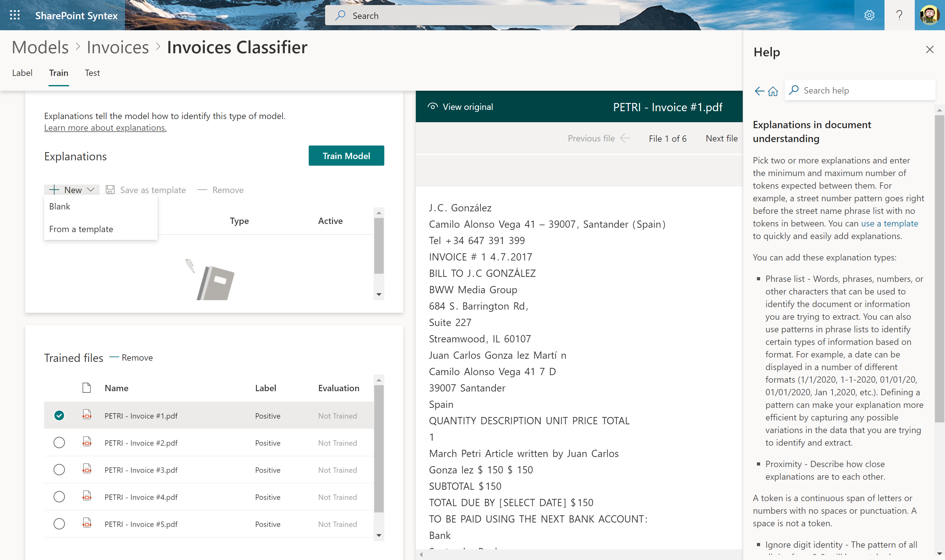The width and height of the screenshot is (945, 560).
Task: Click View original eye icon
Action: [x=432, y=107]
